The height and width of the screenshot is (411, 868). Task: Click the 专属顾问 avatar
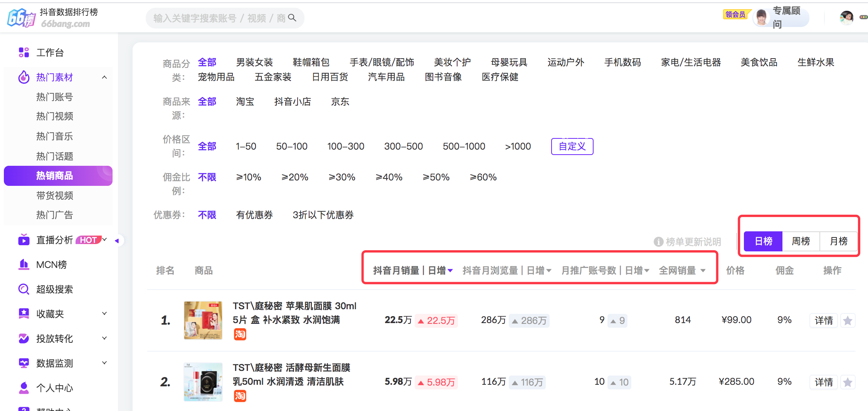pyautogui.click(x=762, y=17)
